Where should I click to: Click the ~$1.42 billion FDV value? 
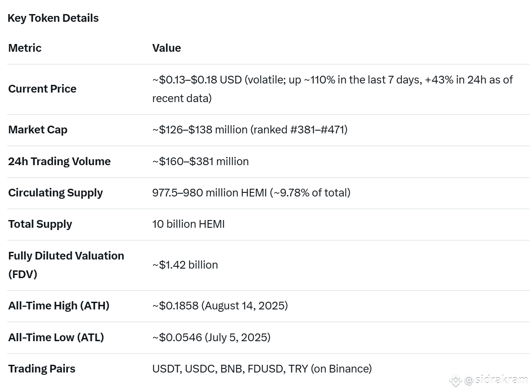(x=185, y=265)
